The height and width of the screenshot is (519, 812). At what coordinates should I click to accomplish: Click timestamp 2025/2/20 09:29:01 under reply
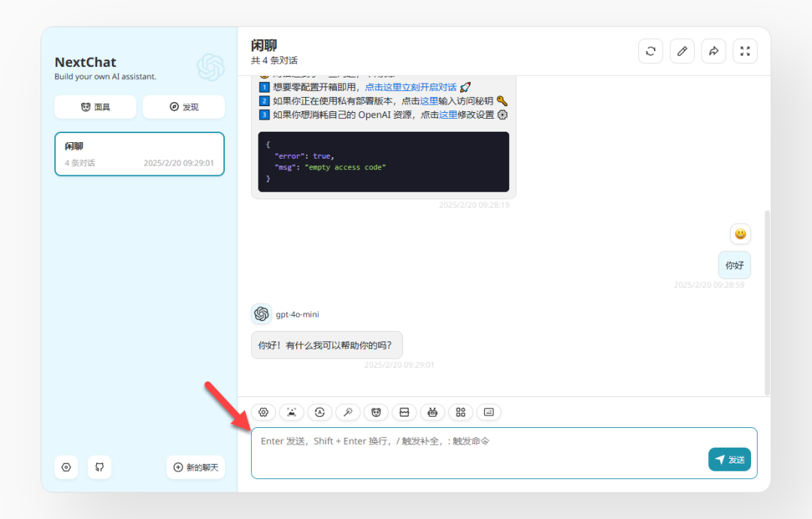(x=399, y=365)
